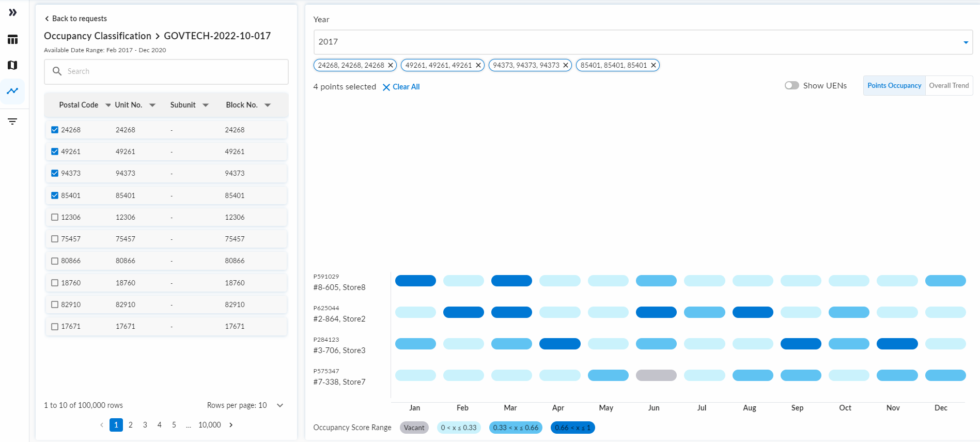Click the Search input field
Screen dimensions: 980x442
(166, 71)
